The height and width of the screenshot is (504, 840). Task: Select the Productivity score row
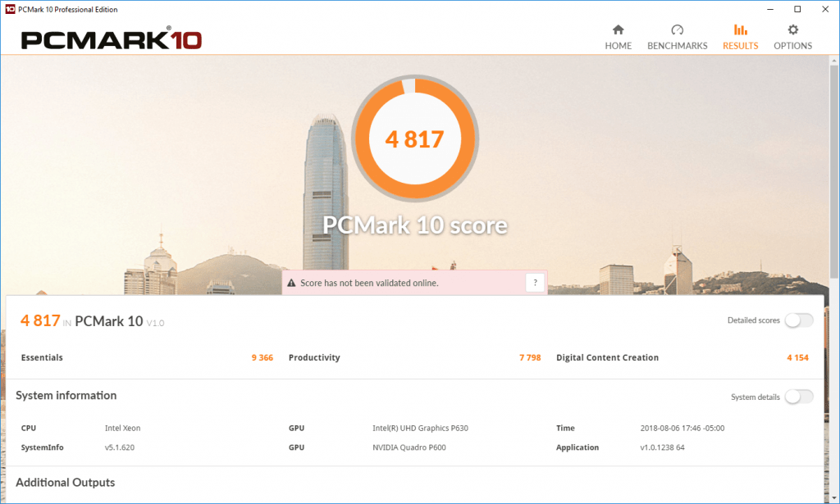(414, 357)
